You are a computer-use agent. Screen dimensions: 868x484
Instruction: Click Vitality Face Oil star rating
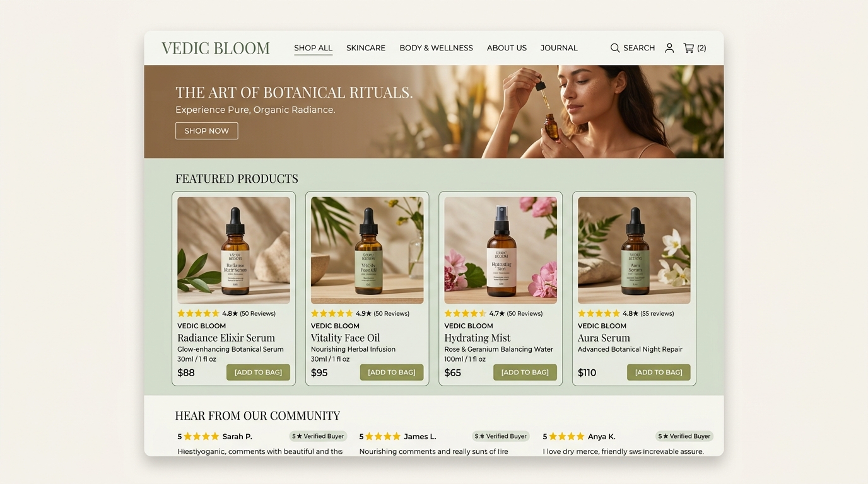pos(332,313)
